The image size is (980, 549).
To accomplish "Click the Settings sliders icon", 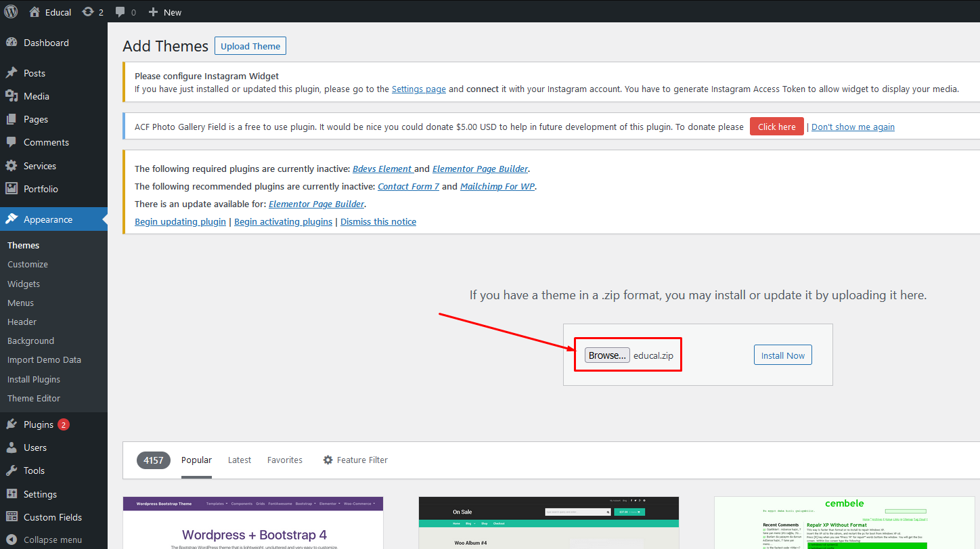I will [x=12, y=494].
